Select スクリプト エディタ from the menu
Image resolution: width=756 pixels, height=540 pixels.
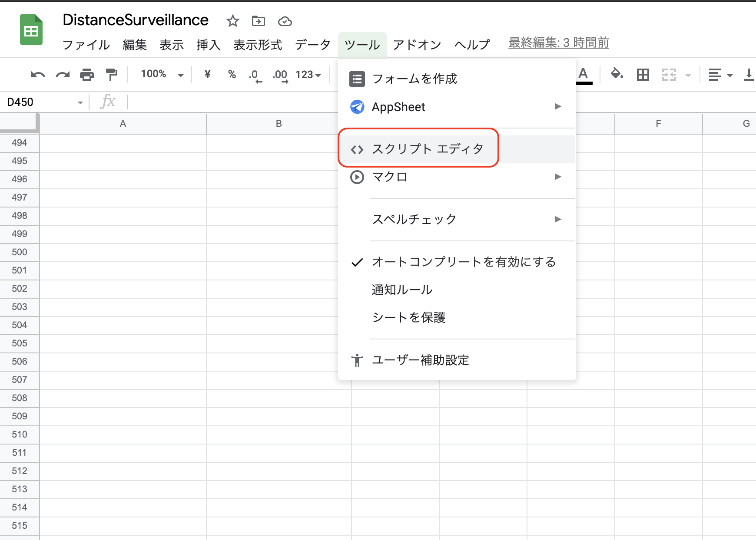click(428, 149)
